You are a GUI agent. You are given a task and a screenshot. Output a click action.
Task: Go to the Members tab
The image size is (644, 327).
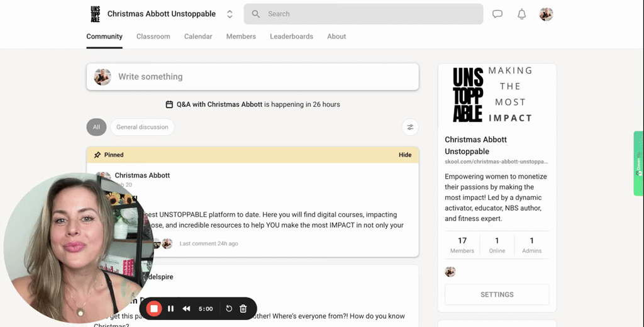(x=241, y=36)
